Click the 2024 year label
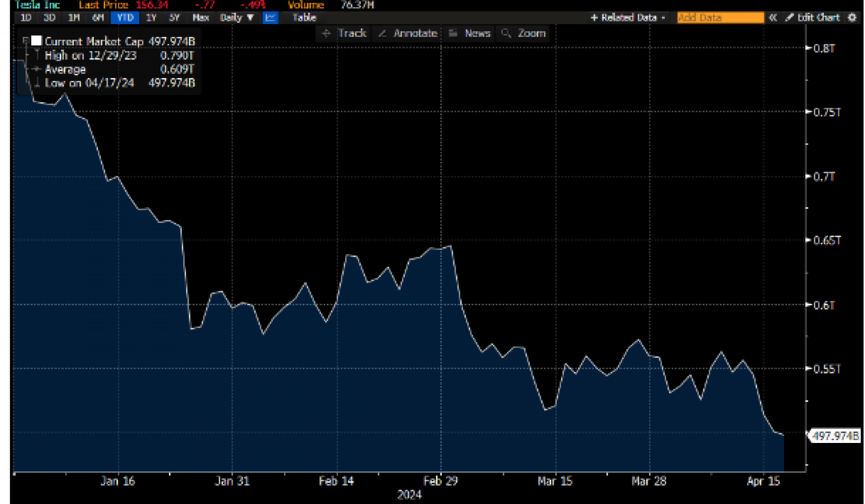The image size is (865, 504). point(409,495)
